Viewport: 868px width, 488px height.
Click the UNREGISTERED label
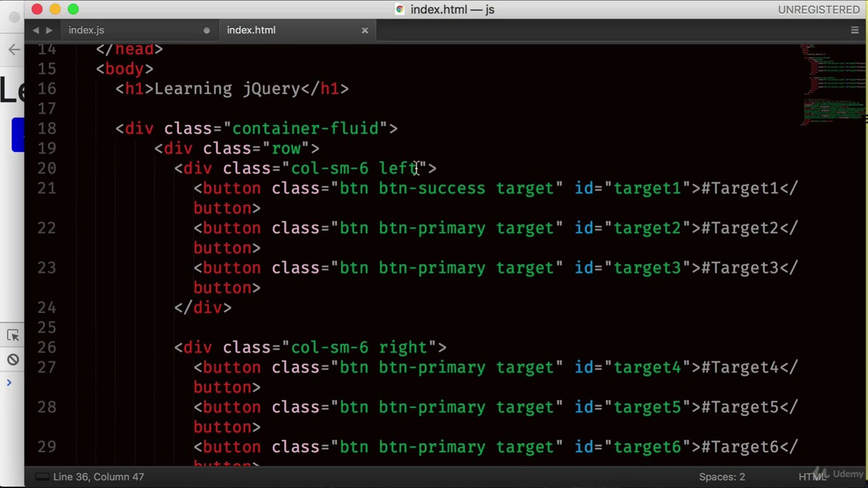pos(818,9)
